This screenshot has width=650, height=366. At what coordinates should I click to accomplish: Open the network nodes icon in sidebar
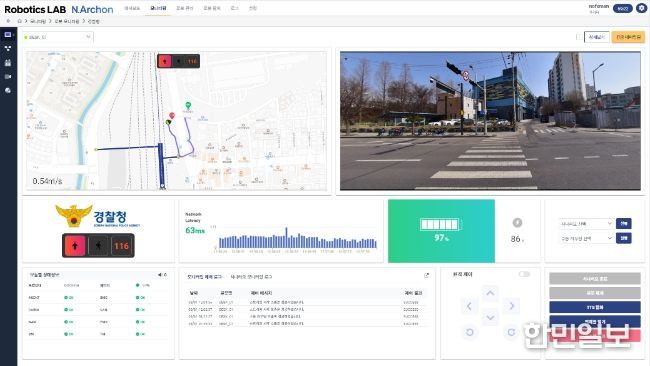pyautogui.click(x=8, y=48)
